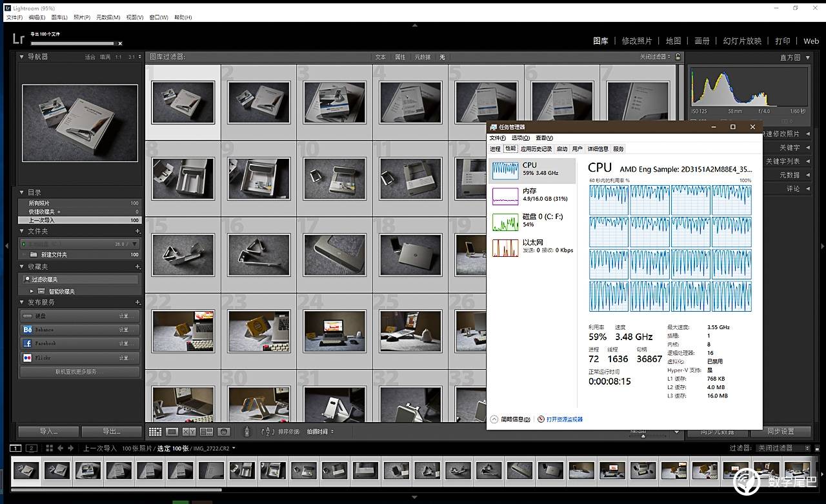The image size is (826, 504).
Task: Select the People view icon
Action: point(224,432)
